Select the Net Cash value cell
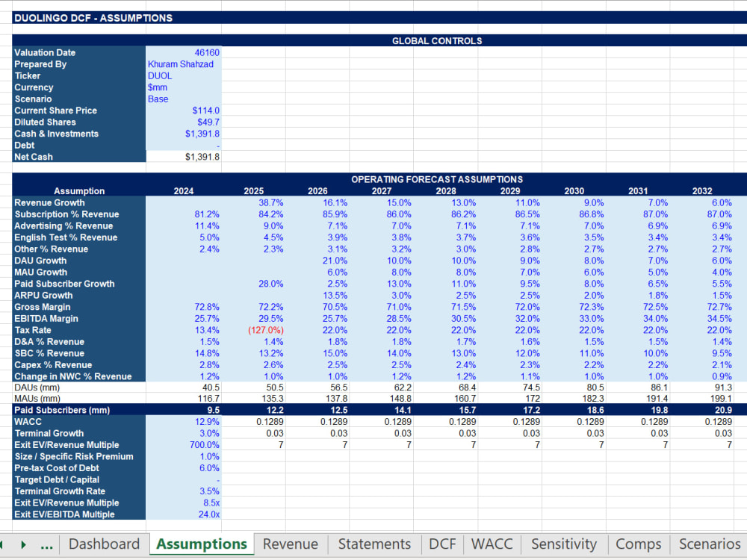 184,157
